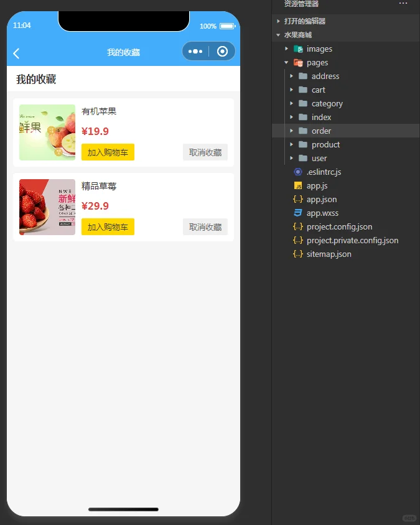Image resolution: width=420 pixels, height=525 pixels.
Task: Click the ¥19.9 price
Action: coord(95,131)
